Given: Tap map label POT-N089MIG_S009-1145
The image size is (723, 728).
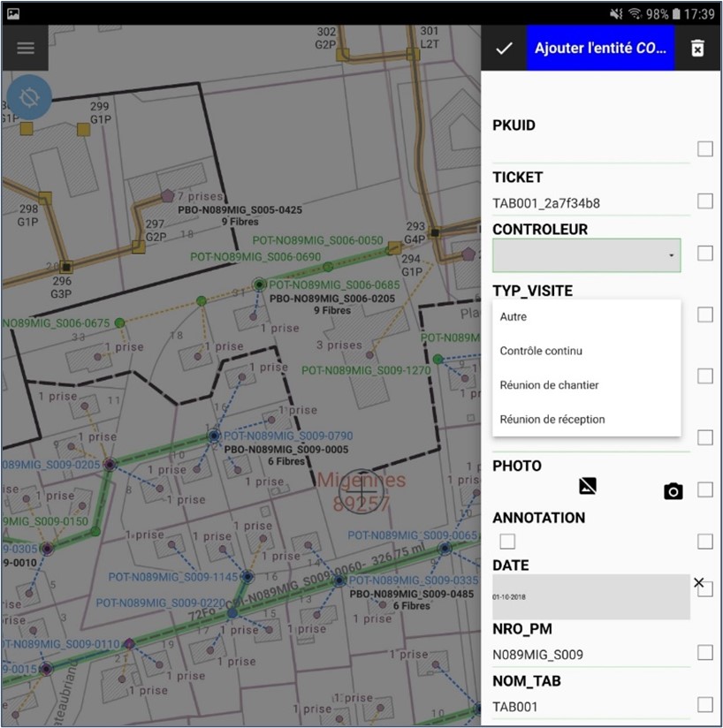Looking at the screenshot, I should click(172, 577).
